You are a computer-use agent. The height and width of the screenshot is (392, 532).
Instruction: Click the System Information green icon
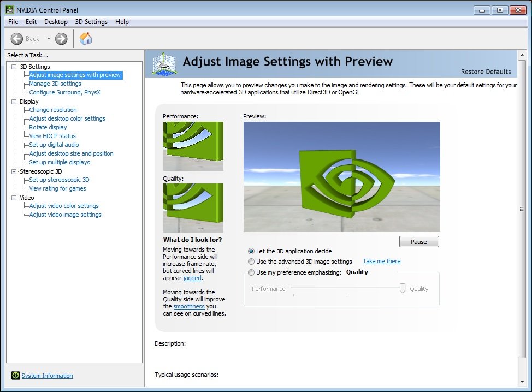(16, 376)
